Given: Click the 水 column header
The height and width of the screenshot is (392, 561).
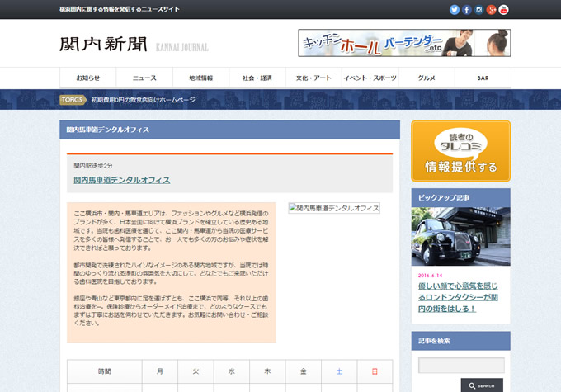Looking at the screenshot, I should coord(232,371).
